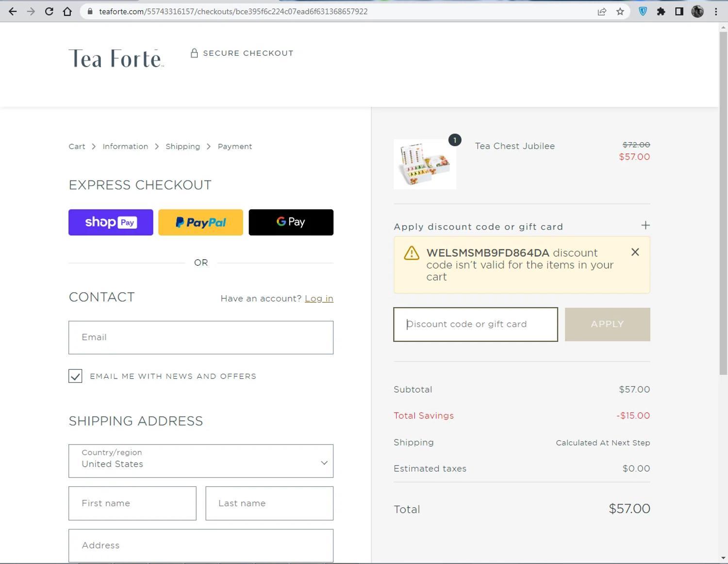Select the Shipping breadcrumb step
This screenshot has width=728, height=564.
182,147
